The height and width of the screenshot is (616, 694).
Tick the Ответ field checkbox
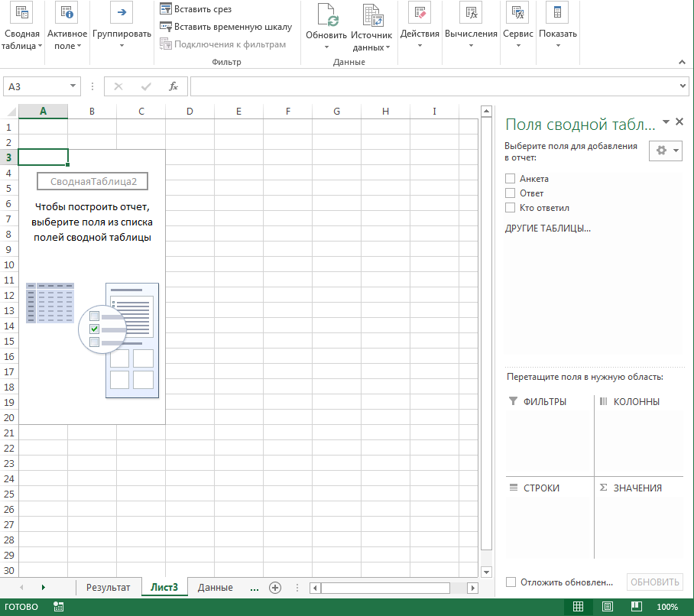511,193
